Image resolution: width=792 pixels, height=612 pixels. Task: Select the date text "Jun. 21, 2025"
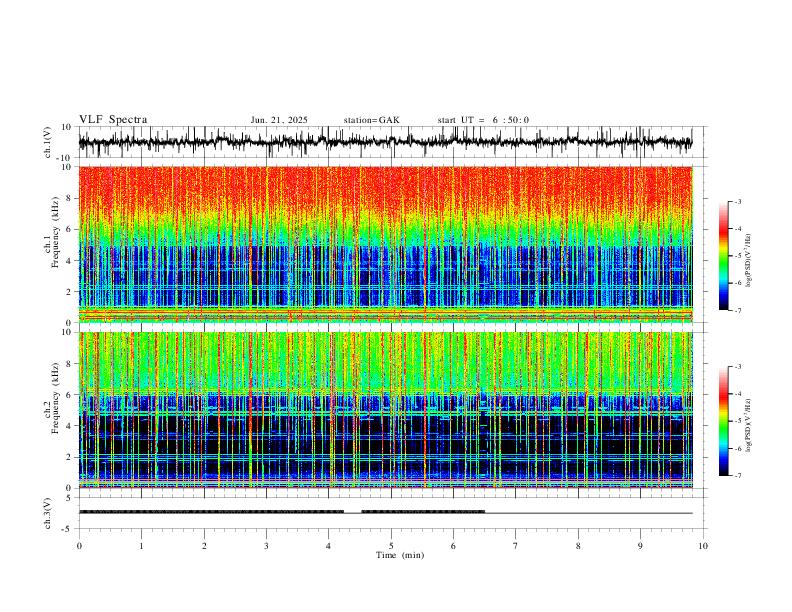(x=279, y=120)
